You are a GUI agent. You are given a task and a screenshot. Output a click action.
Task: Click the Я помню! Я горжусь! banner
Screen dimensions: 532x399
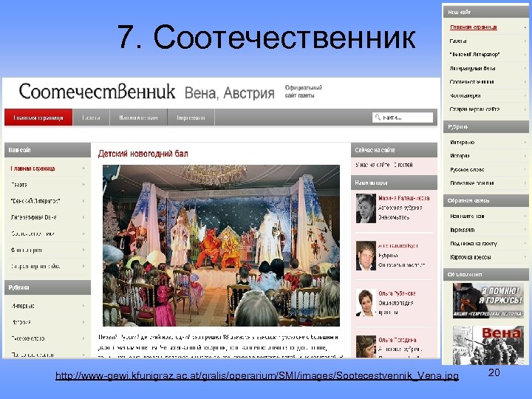488,301
